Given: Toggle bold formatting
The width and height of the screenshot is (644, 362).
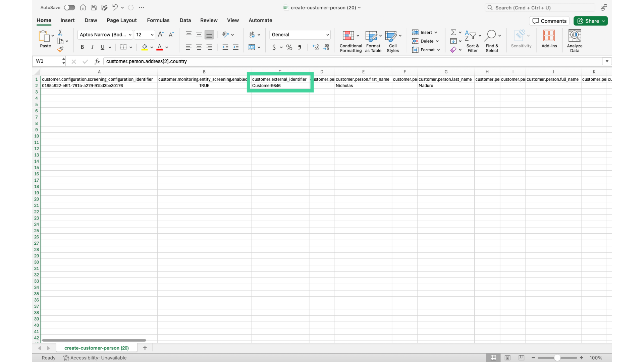Looking at the screenshot, I should [x=82, y=47].
